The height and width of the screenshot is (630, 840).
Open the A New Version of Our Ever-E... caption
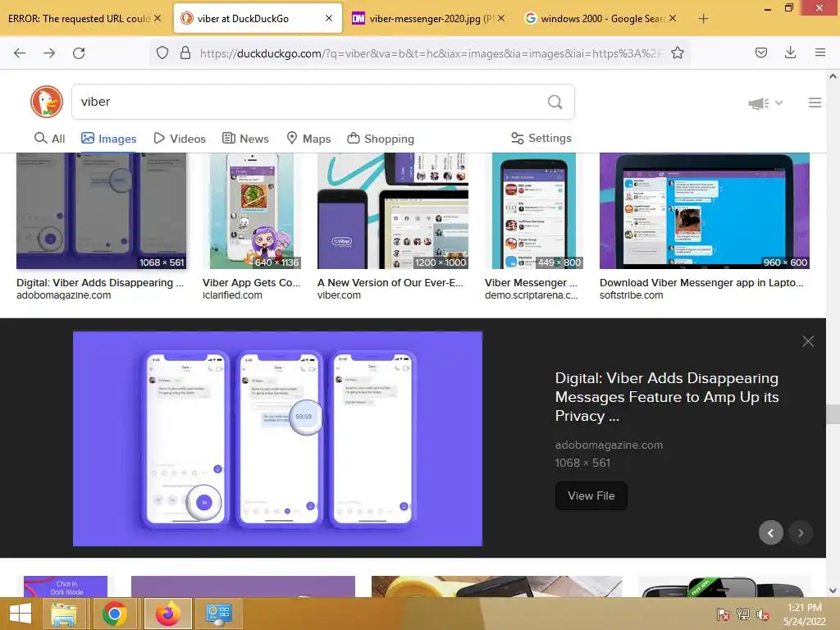(390, 282)
